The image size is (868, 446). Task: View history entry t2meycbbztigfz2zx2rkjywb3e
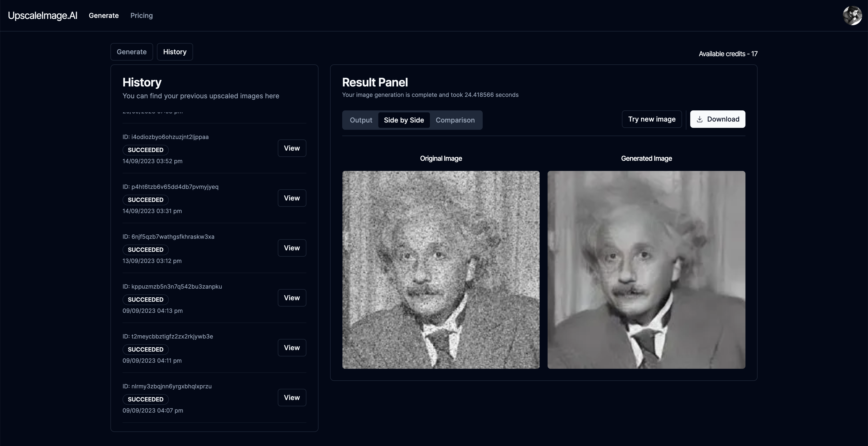point(291,348)
